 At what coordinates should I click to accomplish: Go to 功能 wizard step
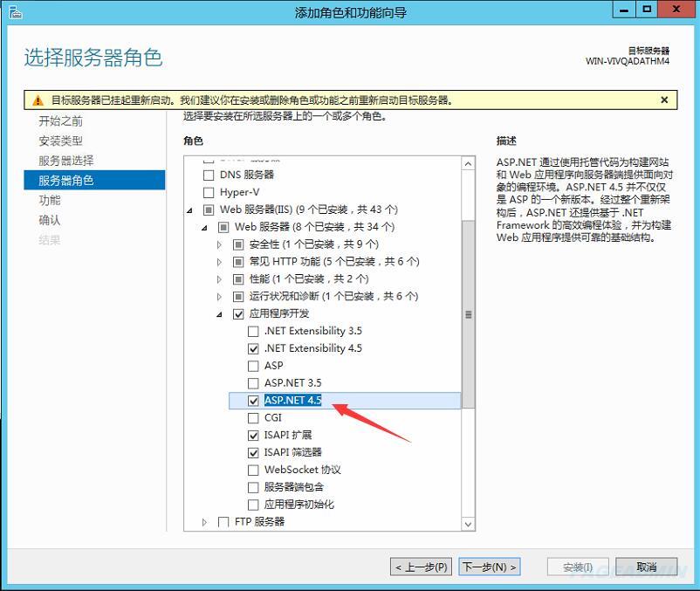[x=50, y=201]
